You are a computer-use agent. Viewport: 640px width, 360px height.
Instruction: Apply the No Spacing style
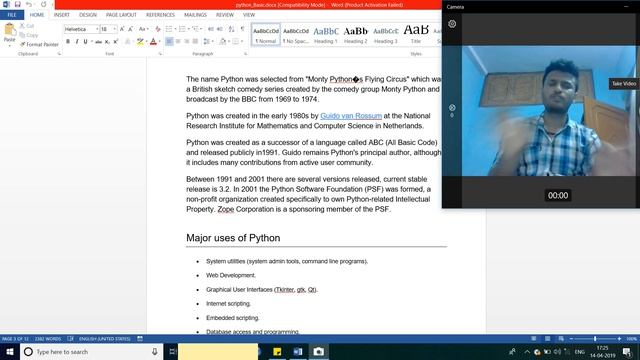coord(296,35)
